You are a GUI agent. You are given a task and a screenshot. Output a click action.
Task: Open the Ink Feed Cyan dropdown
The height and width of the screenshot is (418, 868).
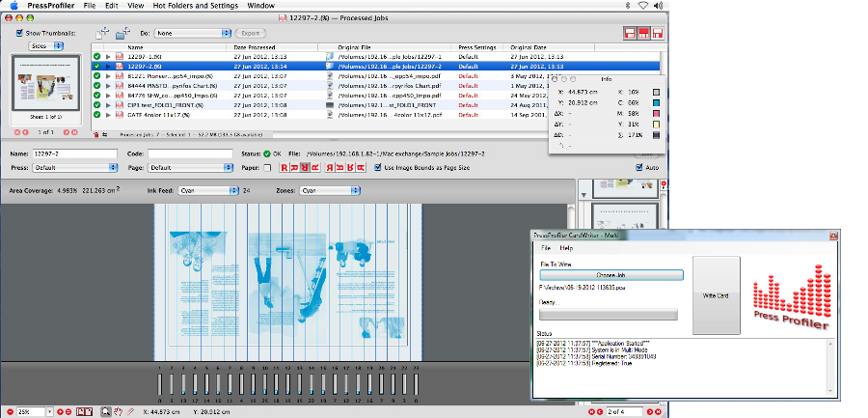[208, 191]
